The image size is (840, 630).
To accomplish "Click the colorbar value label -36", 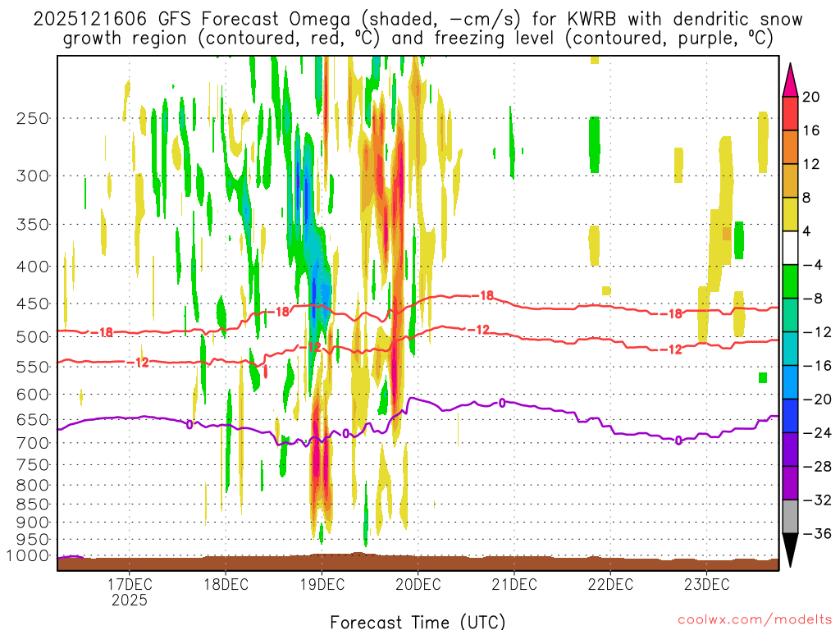I will click(x=817, y=533).
